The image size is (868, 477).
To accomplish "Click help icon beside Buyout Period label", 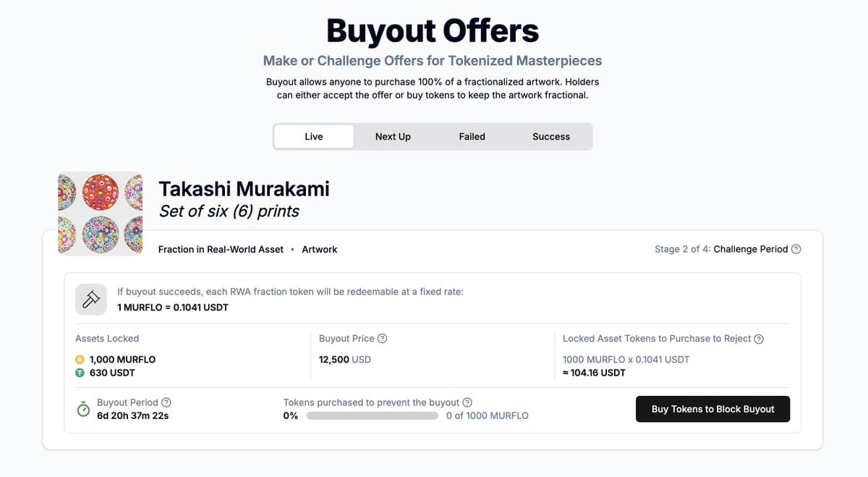I will [166, 402].
